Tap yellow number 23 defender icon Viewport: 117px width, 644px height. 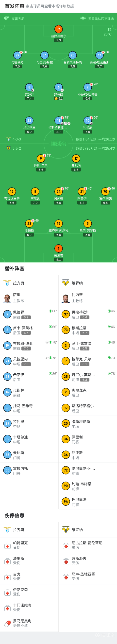coord(29,224)
